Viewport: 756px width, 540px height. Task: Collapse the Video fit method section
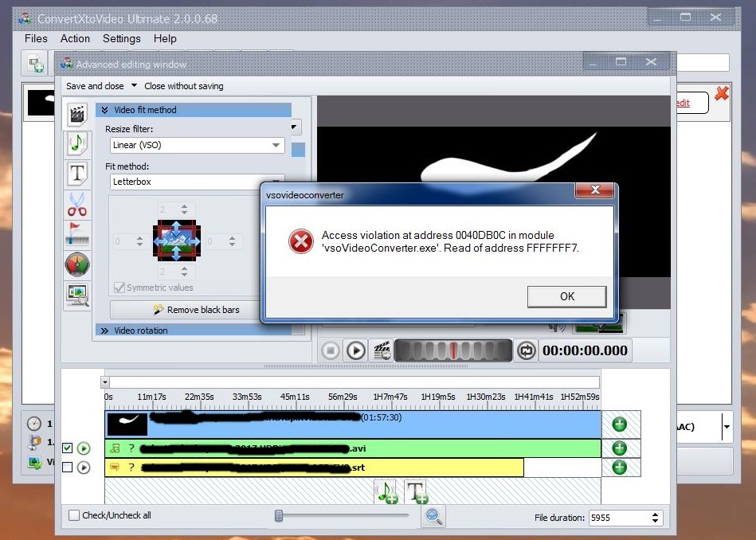tap(194, 110)
